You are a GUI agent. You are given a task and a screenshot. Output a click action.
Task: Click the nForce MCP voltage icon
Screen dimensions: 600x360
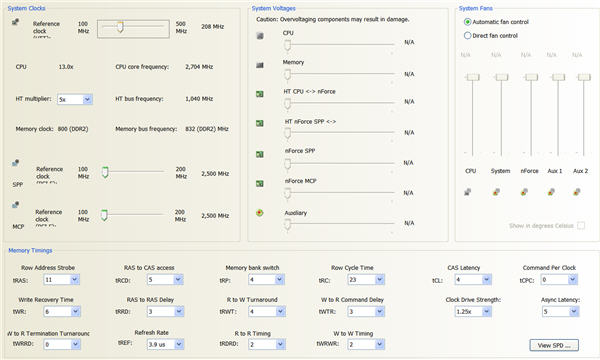(x=260, y=184)
